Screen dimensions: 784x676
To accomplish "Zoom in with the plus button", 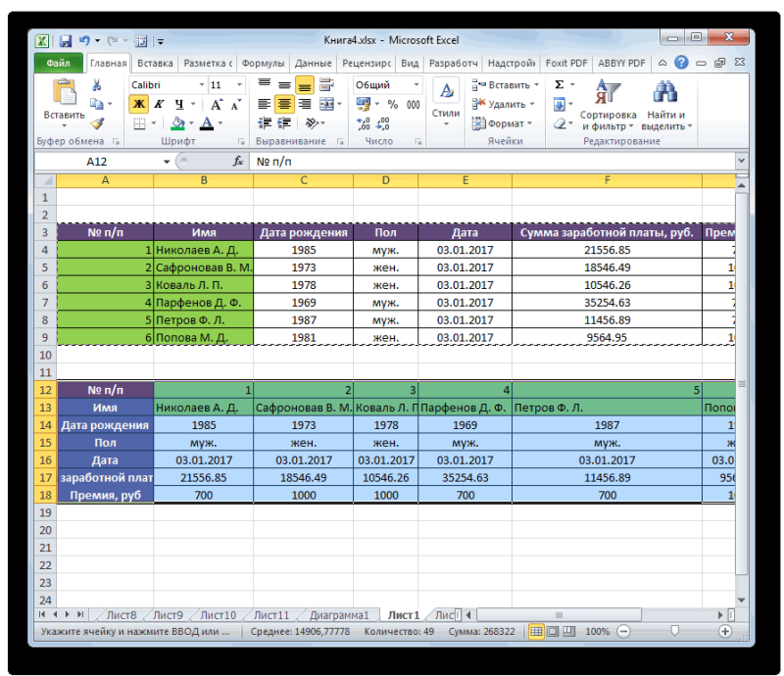I will pos(725,632).
